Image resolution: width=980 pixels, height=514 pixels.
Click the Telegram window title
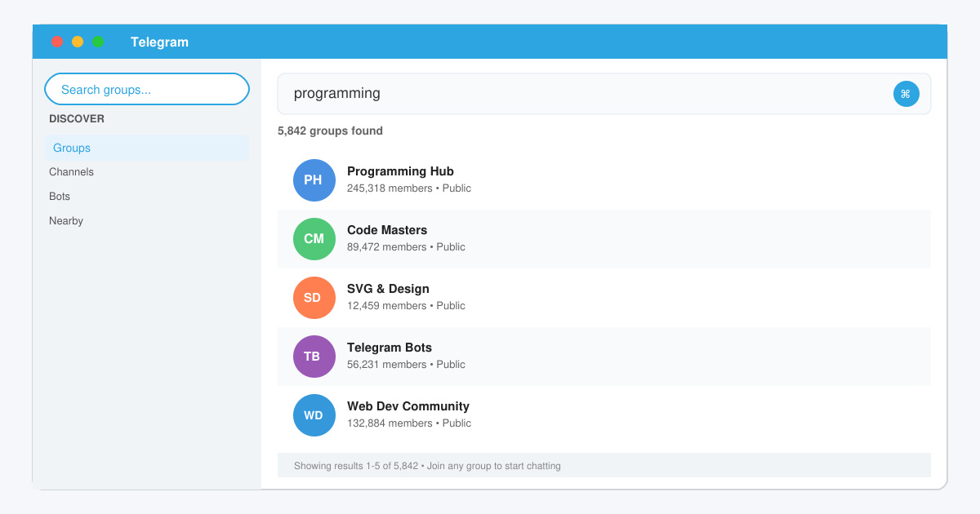click(159, 42)
